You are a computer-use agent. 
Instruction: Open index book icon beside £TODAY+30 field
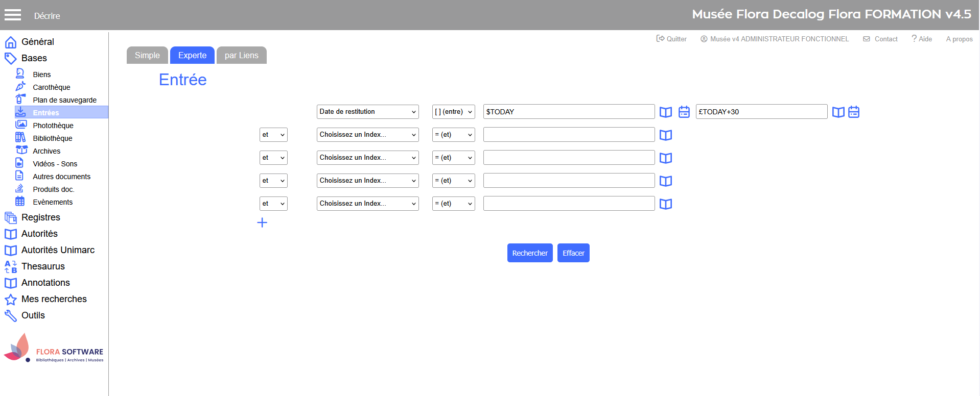coord(838,112)
